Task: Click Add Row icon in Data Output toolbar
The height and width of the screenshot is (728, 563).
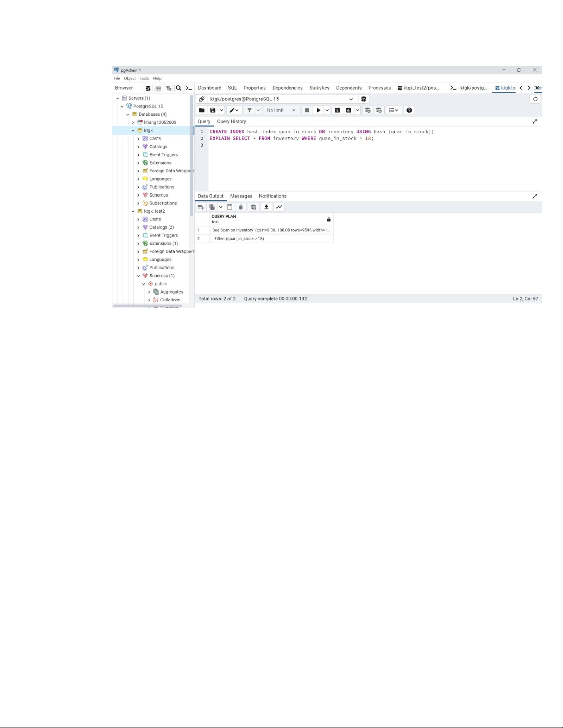Action: click(x=201, y=207)
